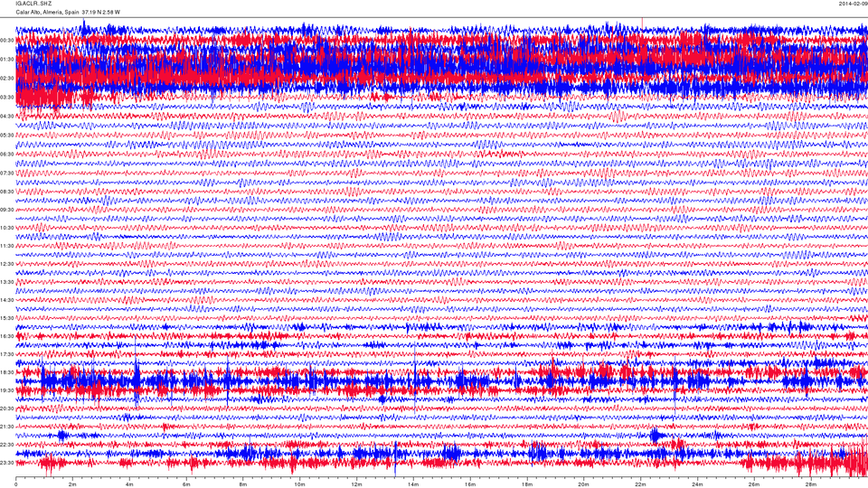Screen dimensions: 868x488
Task: Select the 10m axis tick label
Action: click(x=299, y=484)
